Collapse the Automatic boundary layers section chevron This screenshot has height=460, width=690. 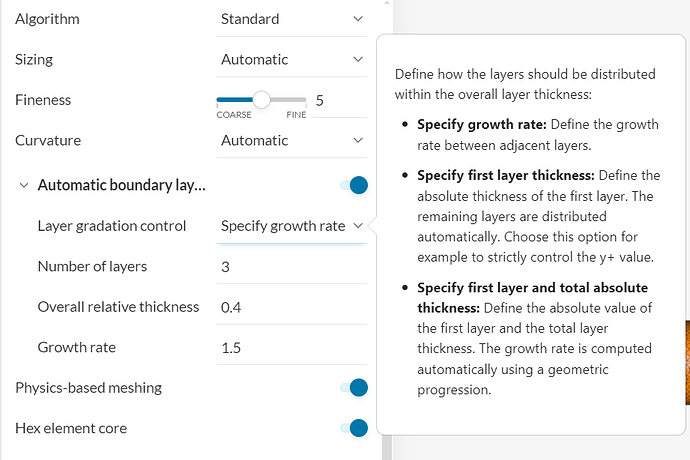click(24, 185)
